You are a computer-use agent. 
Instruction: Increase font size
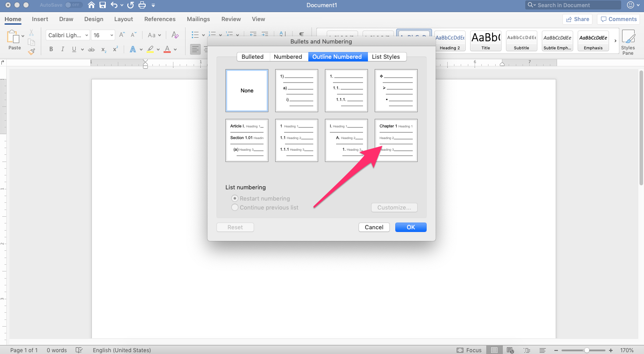pos(122,35)
